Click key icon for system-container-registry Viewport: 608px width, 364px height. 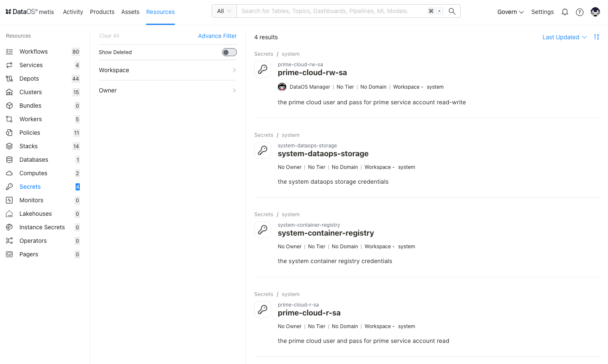tap(263, 230)
